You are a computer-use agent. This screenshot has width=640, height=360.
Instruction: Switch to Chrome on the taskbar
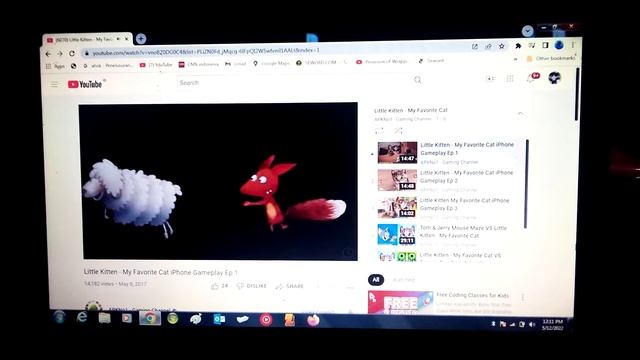tap(150, 318)
